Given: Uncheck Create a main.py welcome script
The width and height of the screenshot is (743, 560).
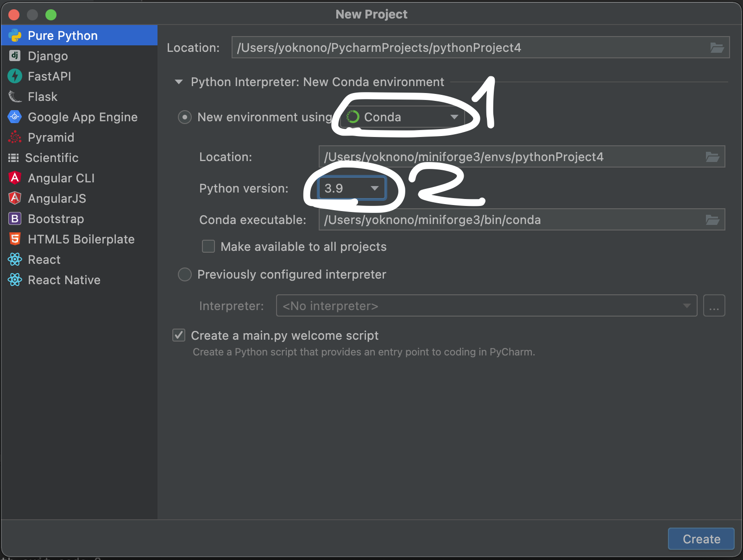Looking at the screenshot, I should coord(179,335).
